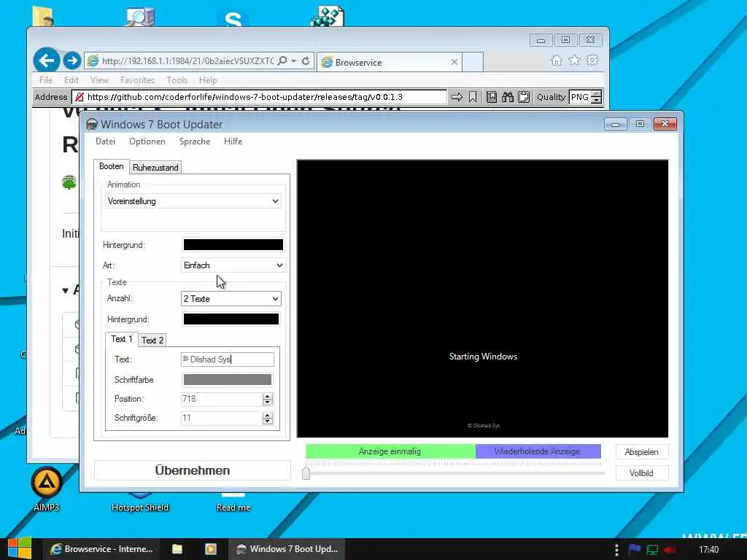Increase Position with up arrow

pos(267,396)
